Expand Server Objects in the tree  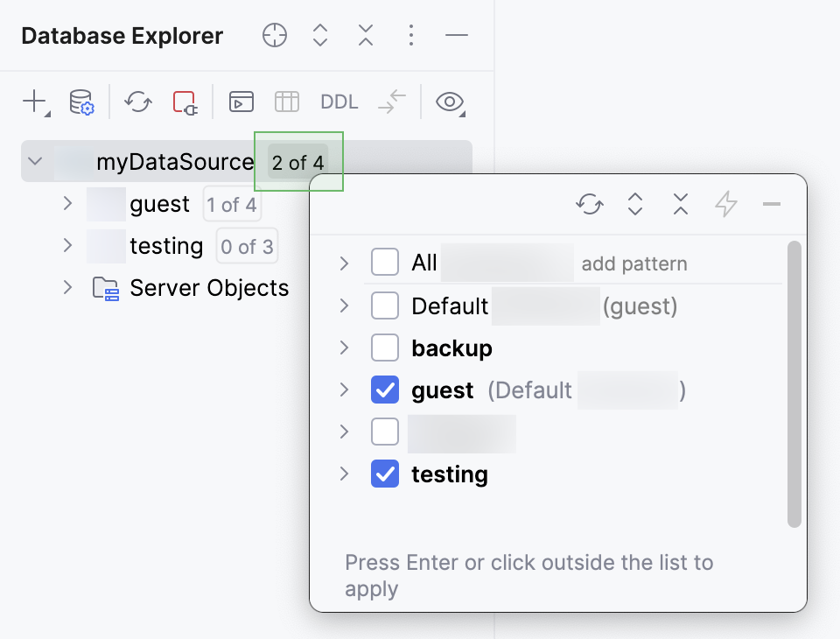[x=67, y=287]
